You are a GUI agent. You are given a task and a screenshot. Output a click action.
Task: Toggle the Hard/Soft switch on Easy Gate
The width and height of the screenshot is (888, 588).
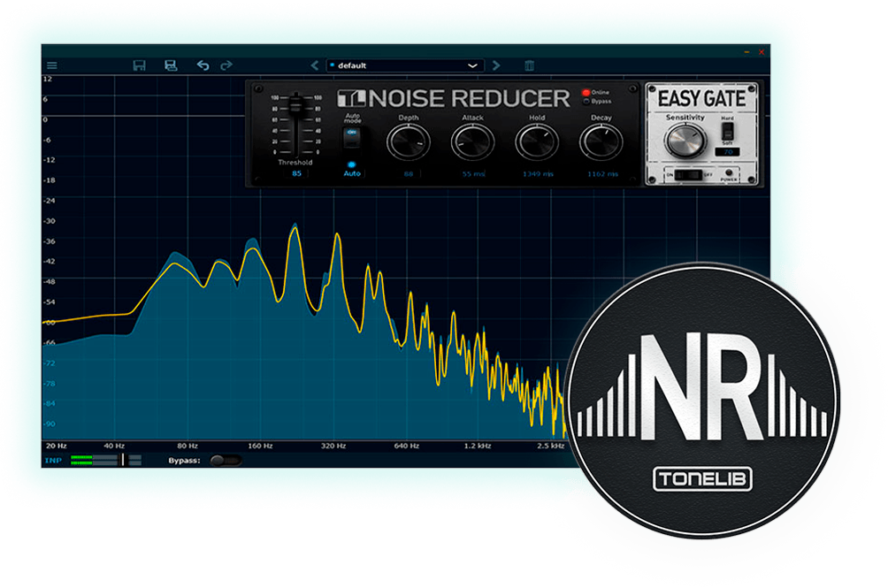pos(728,132)
